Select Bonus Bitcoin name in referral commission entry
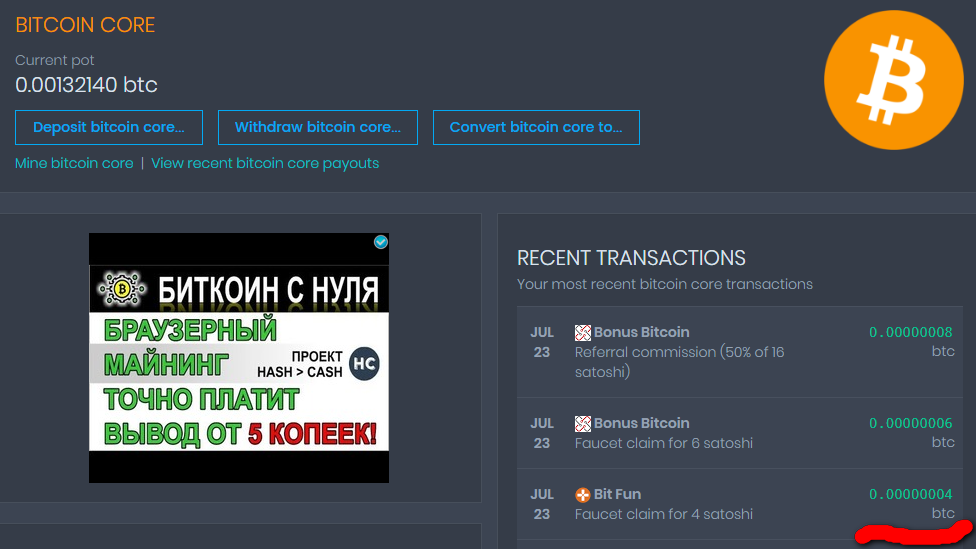The width and height of the screenshot is (976, 549). tap(641, 332)
